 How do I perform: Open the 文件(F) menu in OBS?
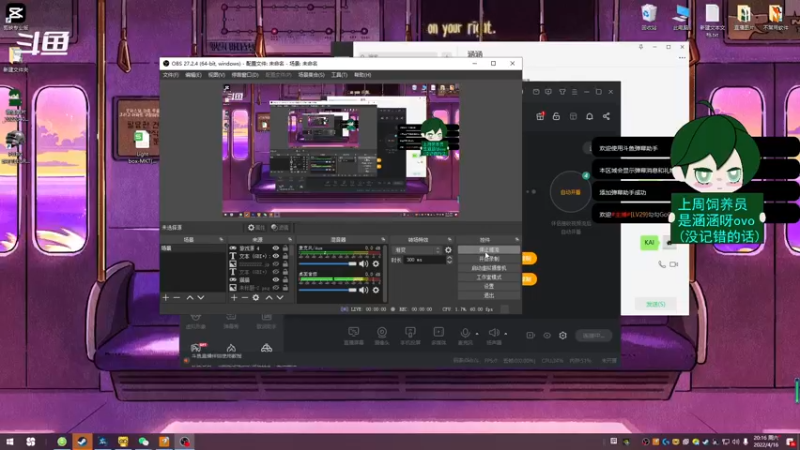point(170,75)
